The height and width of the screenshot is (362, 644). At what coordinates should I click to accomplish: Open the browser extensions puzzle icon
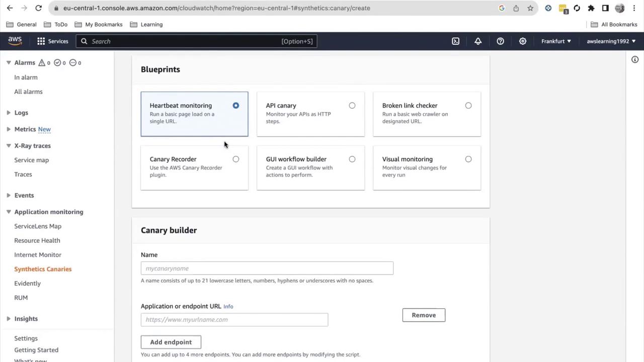coord(591,8)
